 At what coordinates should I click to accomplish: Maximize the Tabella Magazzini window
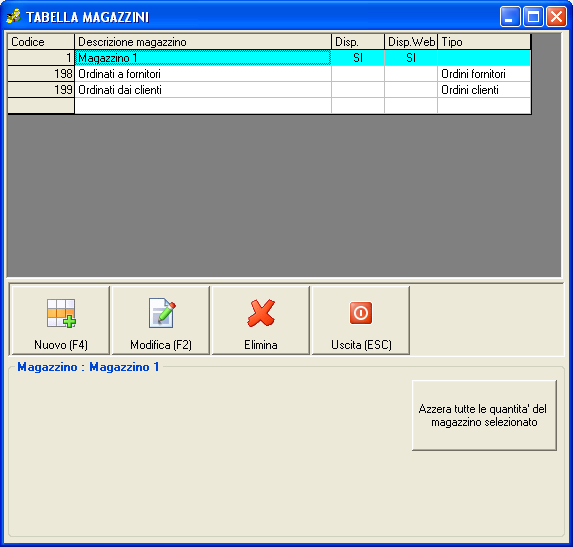coord(533,17)
